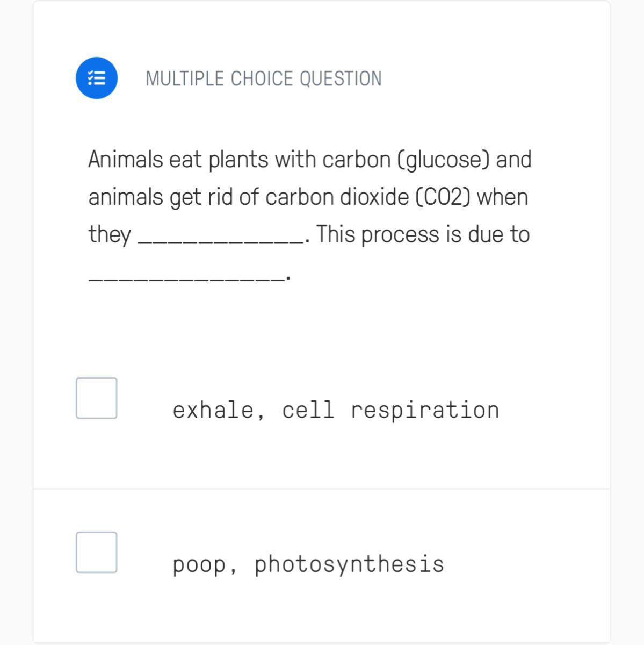Pick the "poop, photosynthesis" answer text
644x645 pixels.
pos(308,564)
